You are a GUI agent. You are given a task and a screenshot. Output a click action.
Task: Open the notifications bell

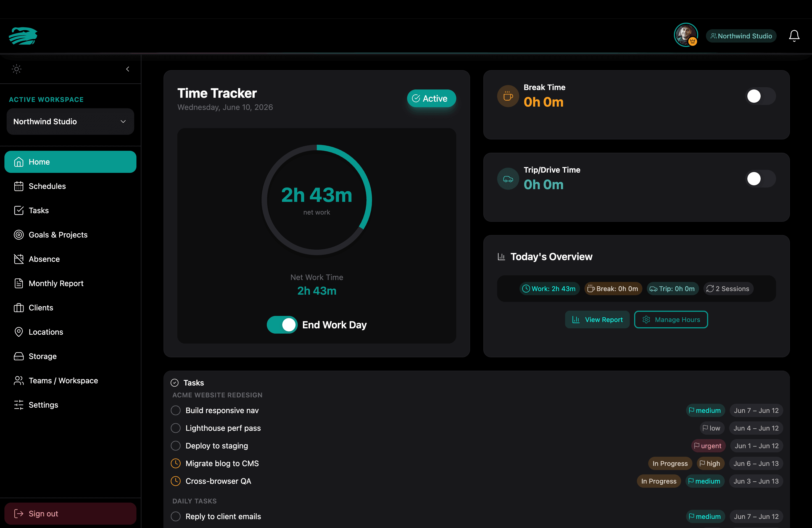click(794, 36)
